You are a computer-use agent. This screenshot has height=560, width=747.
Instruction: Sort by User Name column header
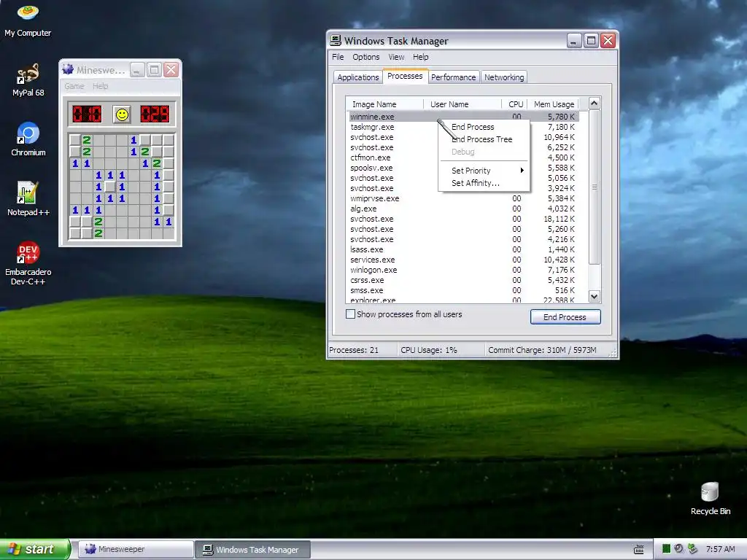(x=462, y=104)
